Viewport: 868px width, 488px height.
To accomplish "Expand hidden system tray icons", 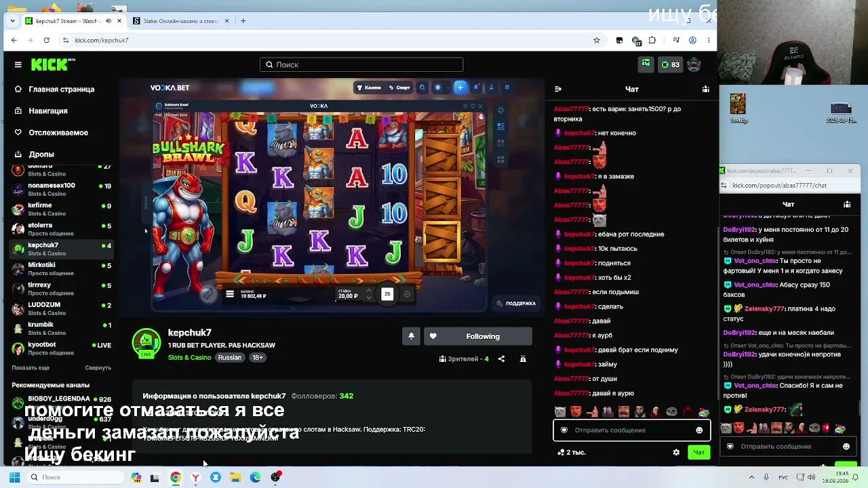I will 751,477.
